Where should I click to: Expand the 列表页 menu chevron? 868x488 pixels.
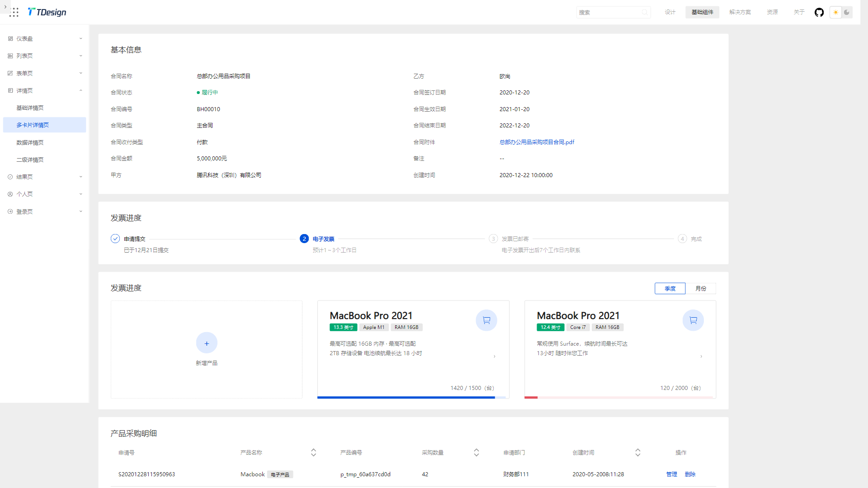click(x=81, y=56)
